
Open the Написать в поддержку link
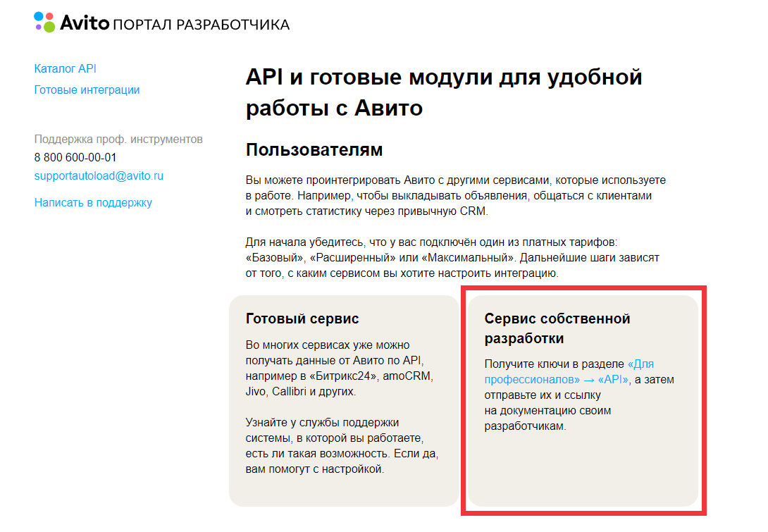point(93,202)
